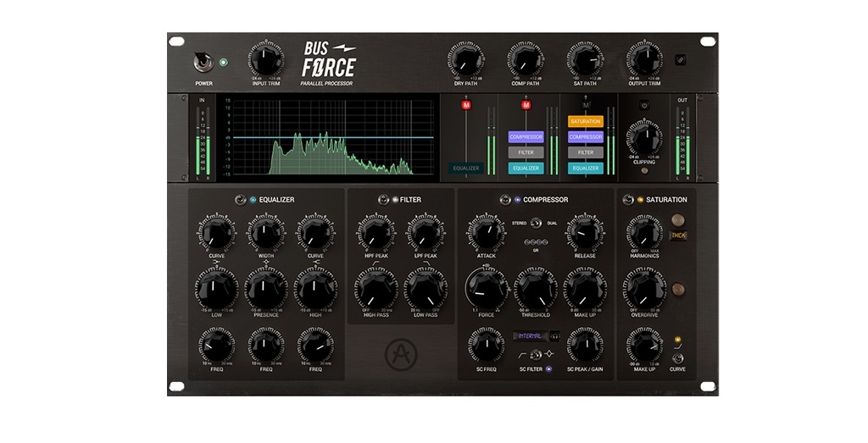Click the HPF PEAK knob

click(376, 233)
